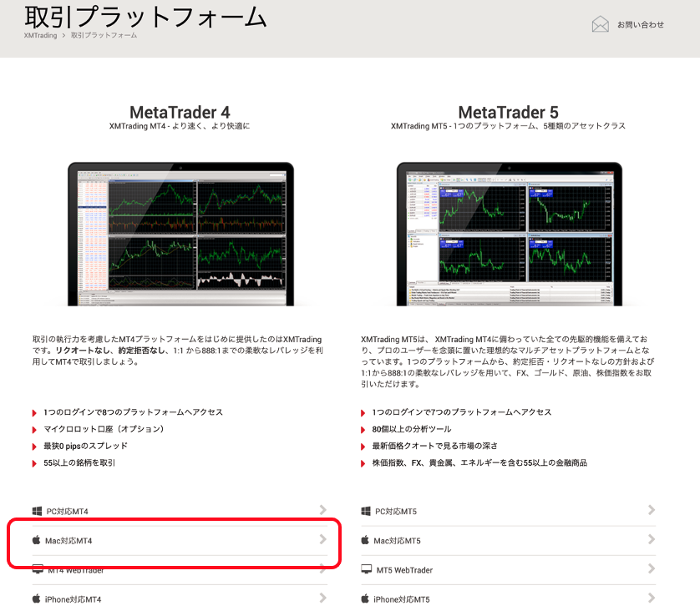Click the MetaTrader 5 laptop screenshot
The image size is (700, 611).
click(510, 235)
